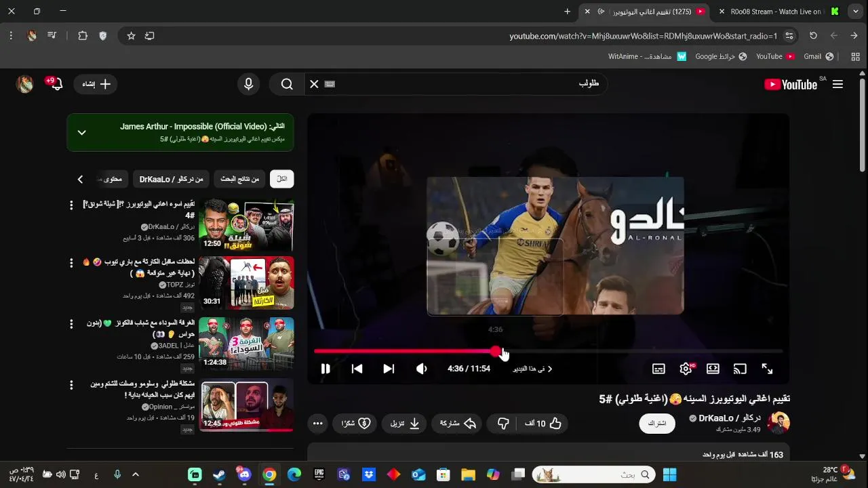This screenshot has width=868, height=488.
Task: Download the video with تنزيل button
Action: pyautogui.click(x=405, y=424)
